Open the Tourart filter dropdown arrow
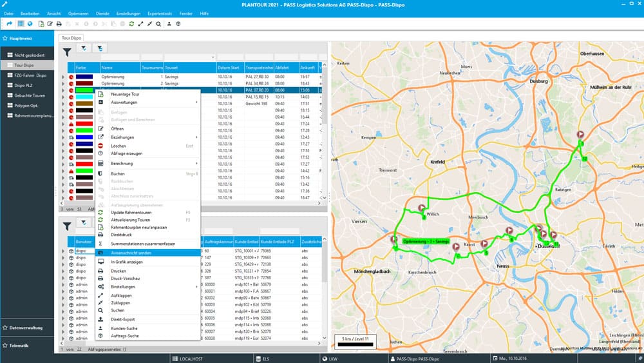The image size is (644, 363). [x=213, y=57]
